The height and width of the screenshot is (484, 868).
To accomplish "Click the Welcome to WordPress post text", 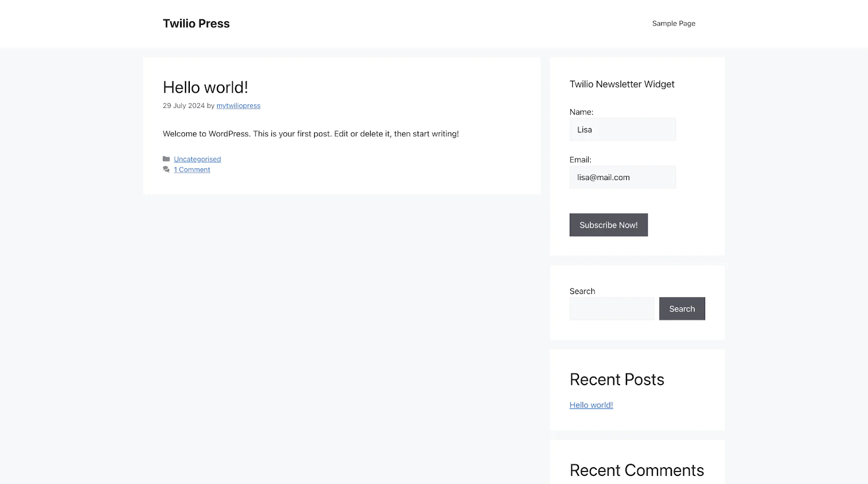I will (310, 133).
